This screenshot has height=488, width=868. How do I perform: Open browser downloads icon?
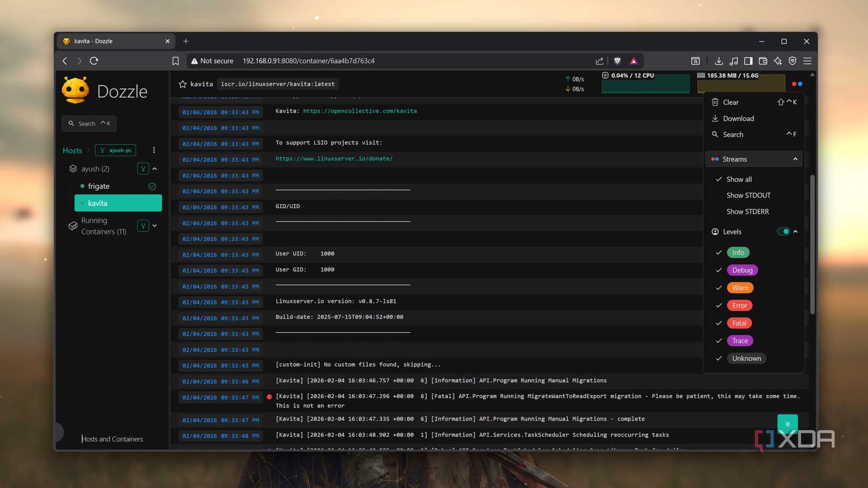tap(719, 61)
